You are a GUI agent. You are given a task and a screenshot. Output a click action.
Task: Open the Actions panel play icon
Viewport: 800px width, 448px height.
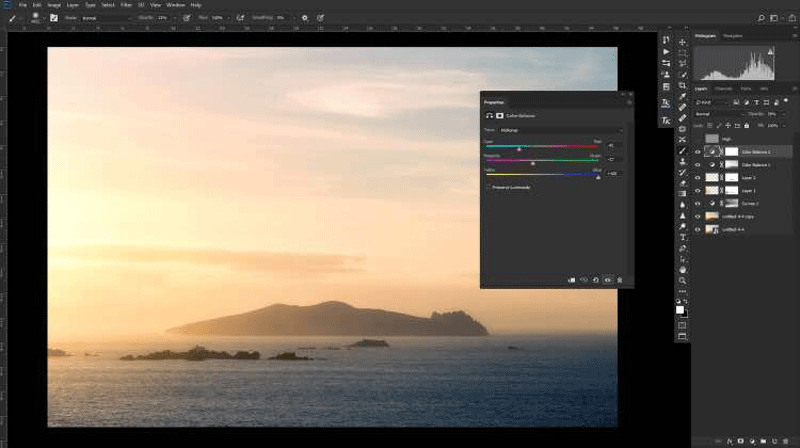coord(666,52)
